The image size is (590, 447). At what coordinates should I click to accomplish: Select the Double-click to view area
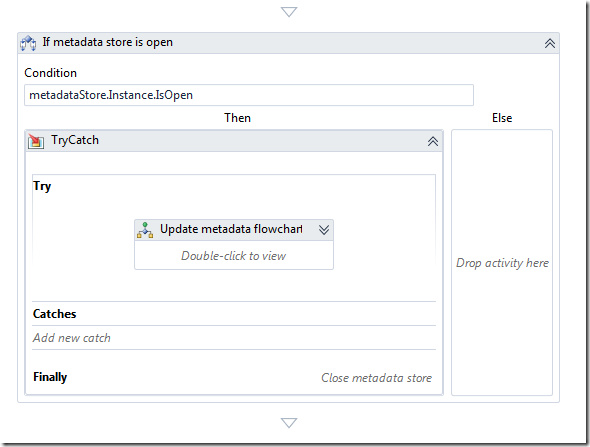pyautogui.click(x=234, y=256)
